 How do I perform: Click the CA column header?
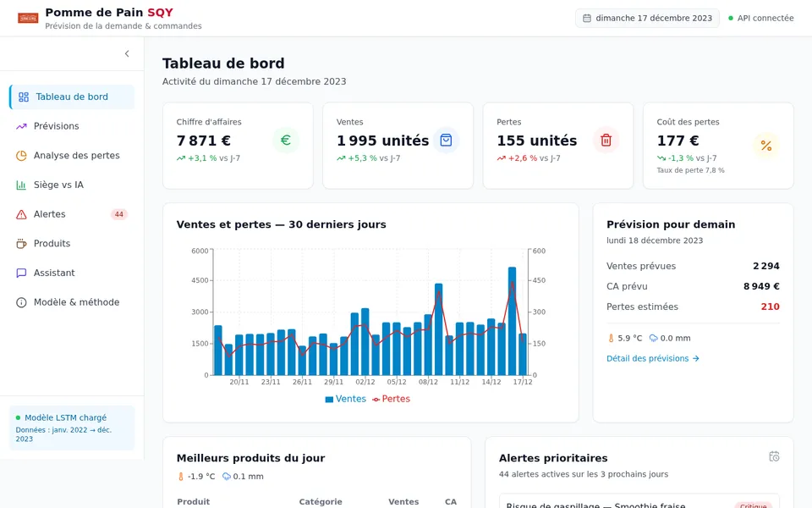click(451, 502)
